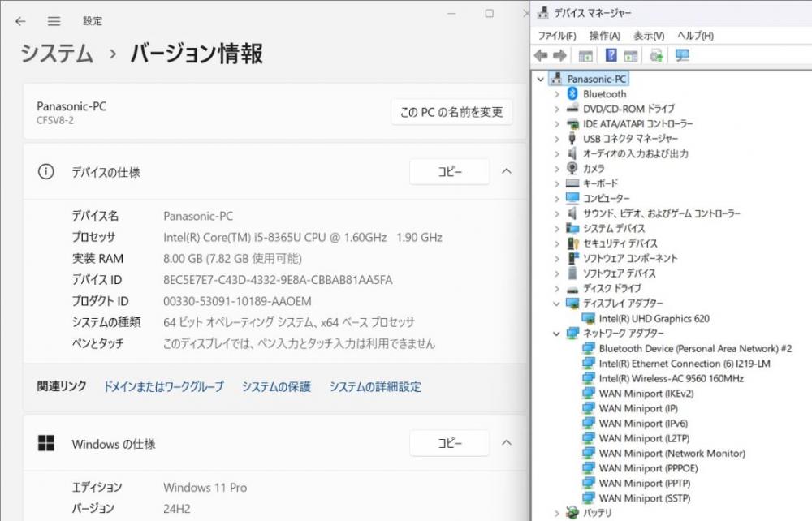Open the ヘルプ(H) menu
Image resolution: width=812 pixels, height=521 pixels.
(695, 36)
